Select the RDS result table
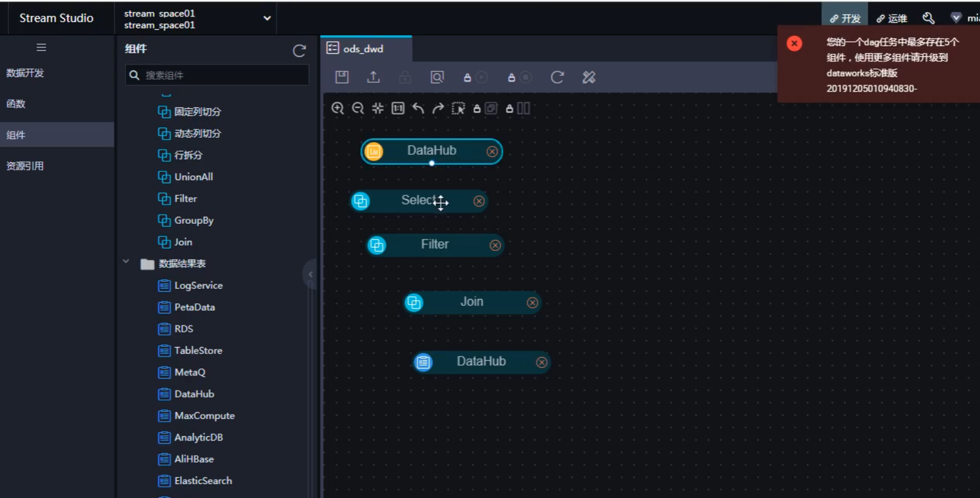 176,329
